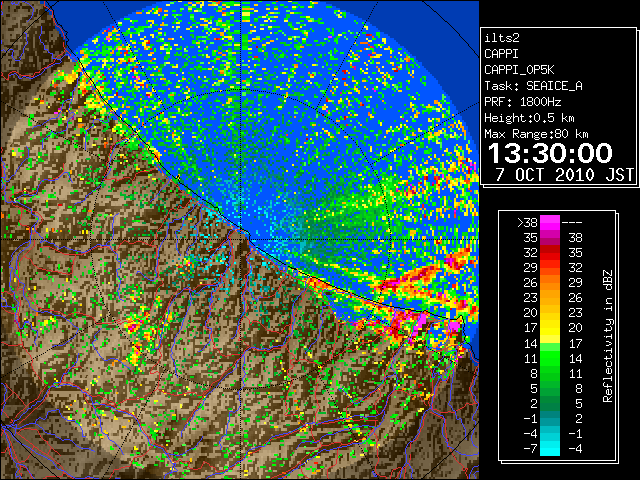Click the '---' legend value
The height and width of the screenshot is (480, 640).
(x=572, y=223)
